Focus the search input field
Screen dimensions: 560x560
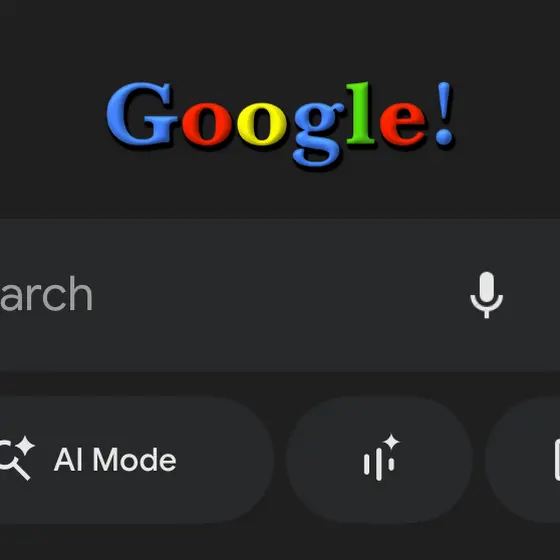coord(280,295)
